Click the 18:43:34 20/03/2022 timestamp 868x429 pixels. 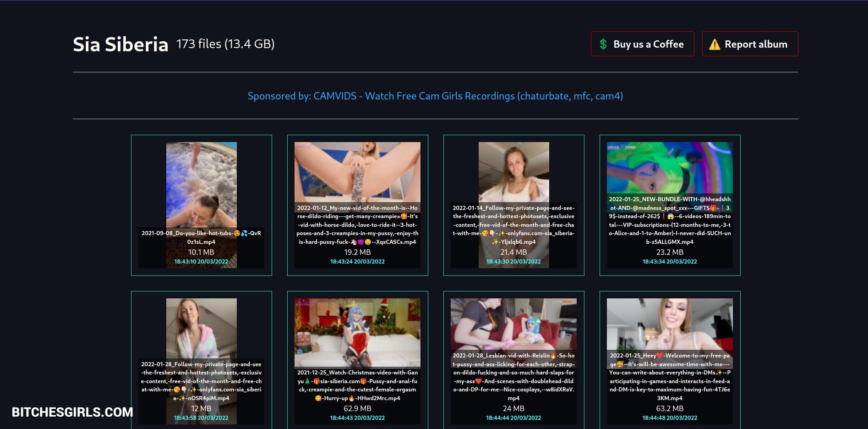670,262
